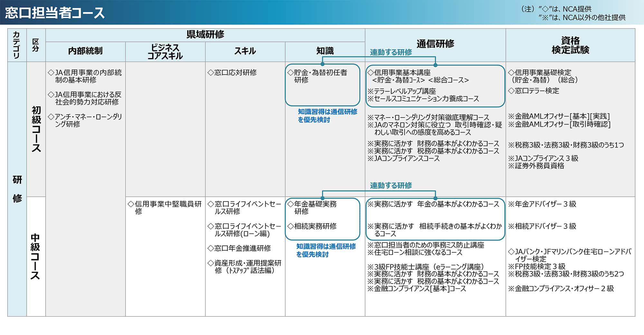Click 金融コンプライアンス・オフィサー2級
The height and width of the screenshot is (335, 644).
coord(561,289)
